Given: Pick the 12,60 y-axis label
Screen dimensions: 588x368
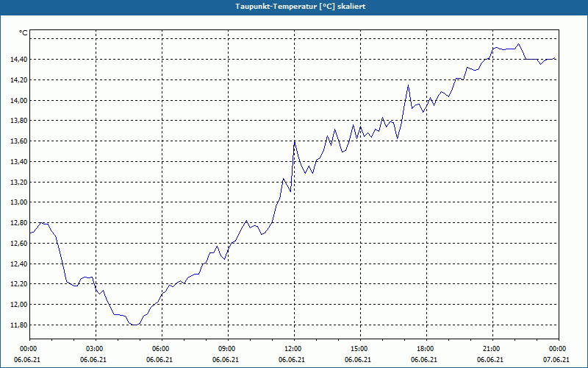Looking at the screenshot, I should point(20,244).
